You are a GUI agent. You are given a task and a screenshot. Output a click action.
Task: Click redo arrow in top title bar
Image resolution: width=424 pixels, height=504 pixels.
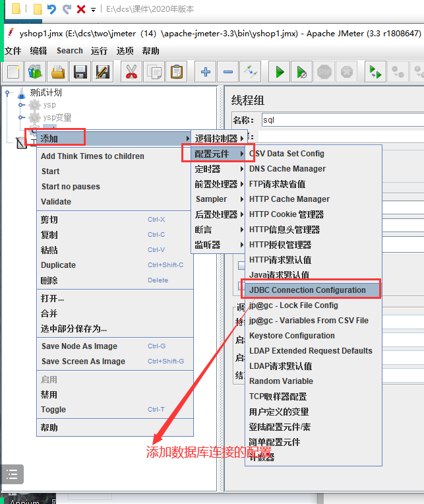[67, 9]
